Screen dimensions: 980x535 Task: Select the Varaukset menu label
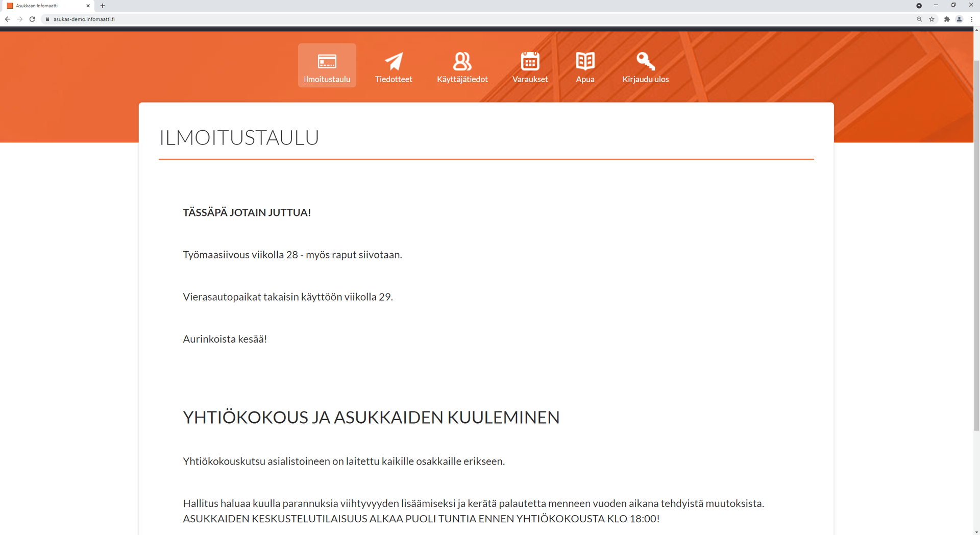coord(530,79)
